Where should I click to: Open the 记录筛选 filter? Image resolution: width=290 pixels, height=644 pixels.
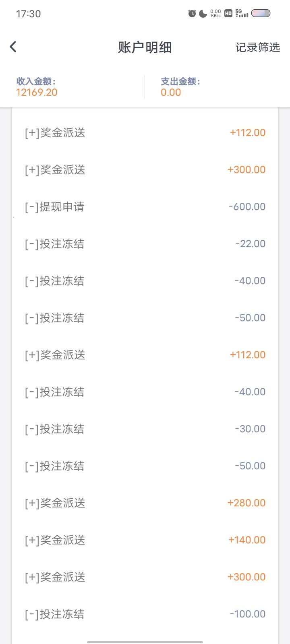tap(257, 47)
